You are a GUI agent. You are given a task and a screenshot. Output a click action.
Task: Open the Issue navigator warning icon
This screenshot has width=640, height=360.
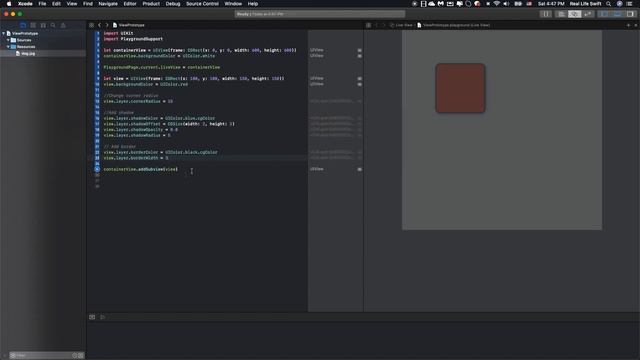click(x=63, y=25)
